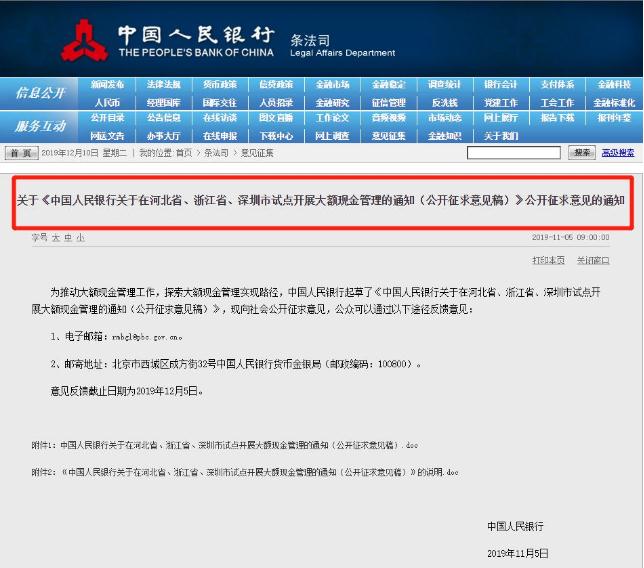Open 金融研究 navigation item
The width and height of the screenshot is (644, 568).
tap(332, 103)
